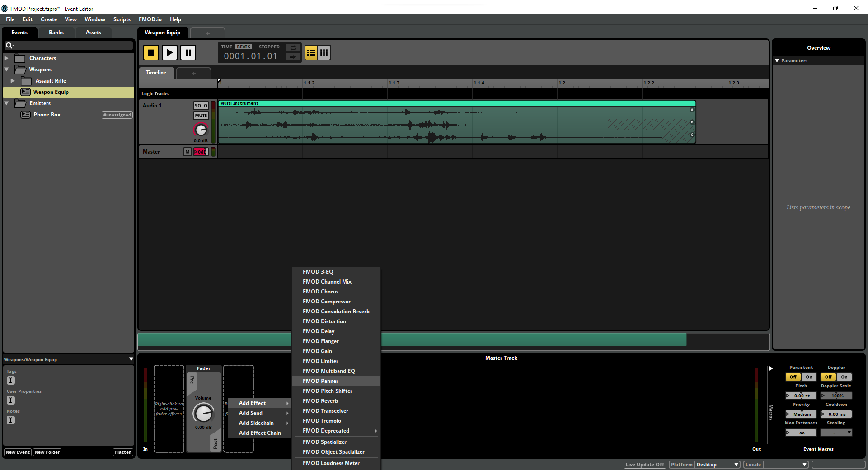868x470 pixels.
Task: Click the New Event button
Action: 18,452
